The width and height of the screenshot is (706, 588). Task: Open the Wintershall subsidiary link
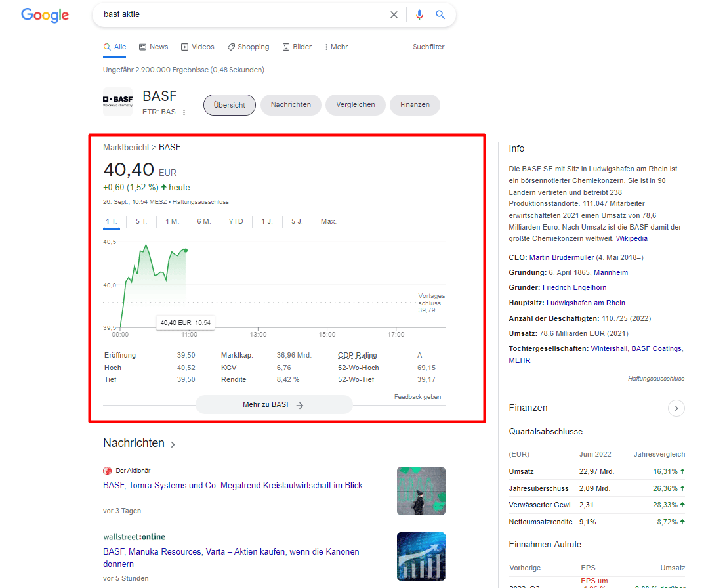tap(609, 349)
